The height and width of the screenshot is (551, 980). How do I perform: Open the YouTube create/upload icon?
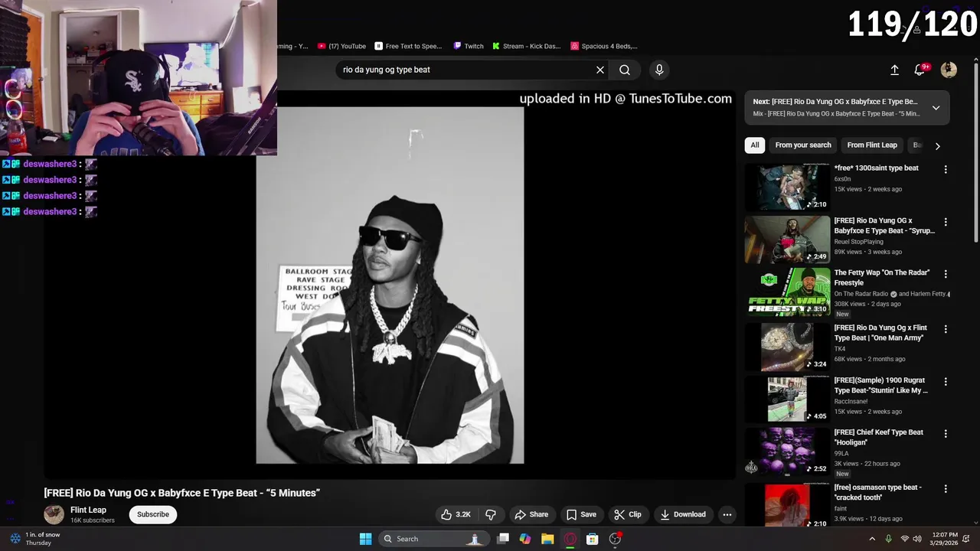point(894,70)
